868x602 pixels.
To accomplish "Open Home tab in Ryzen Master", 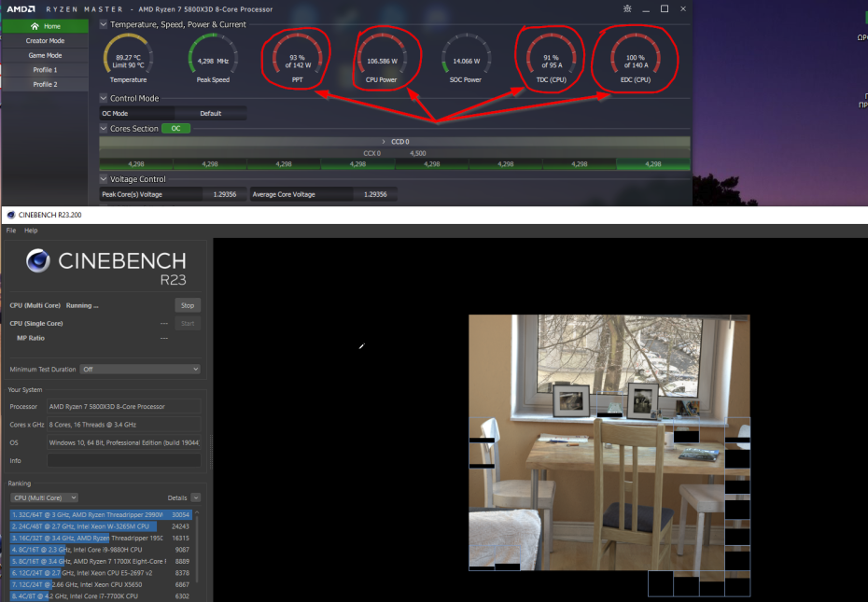I will (45, 26).
